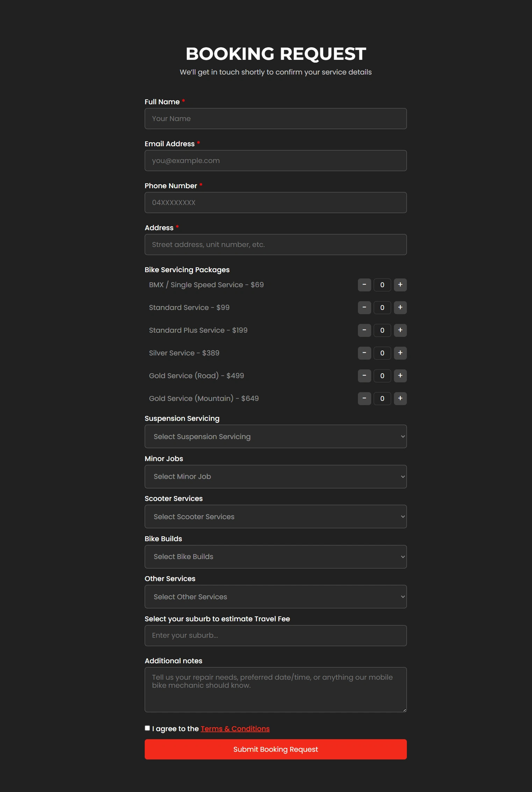Increase BMX / Single Speed Service quantity
This screenshot has width=532, height=792.
coord(400,285)
